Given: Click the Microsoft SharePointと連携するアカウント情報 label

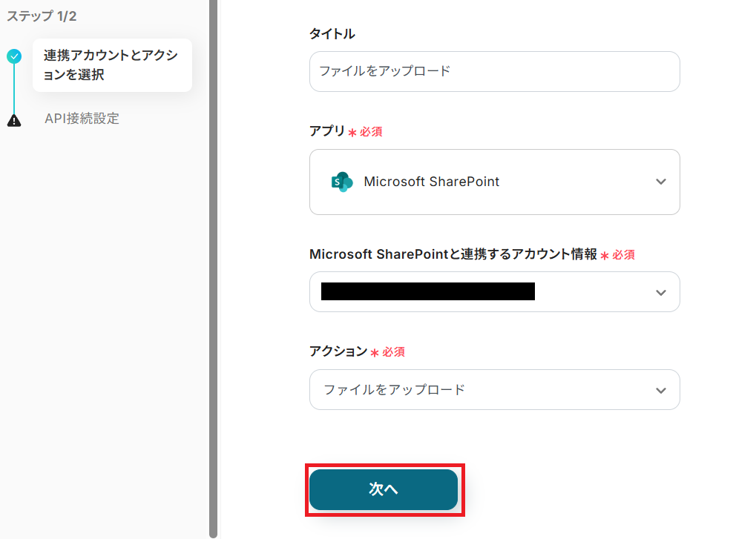Looking at the screenshot, I should click(x=453, y=254).
